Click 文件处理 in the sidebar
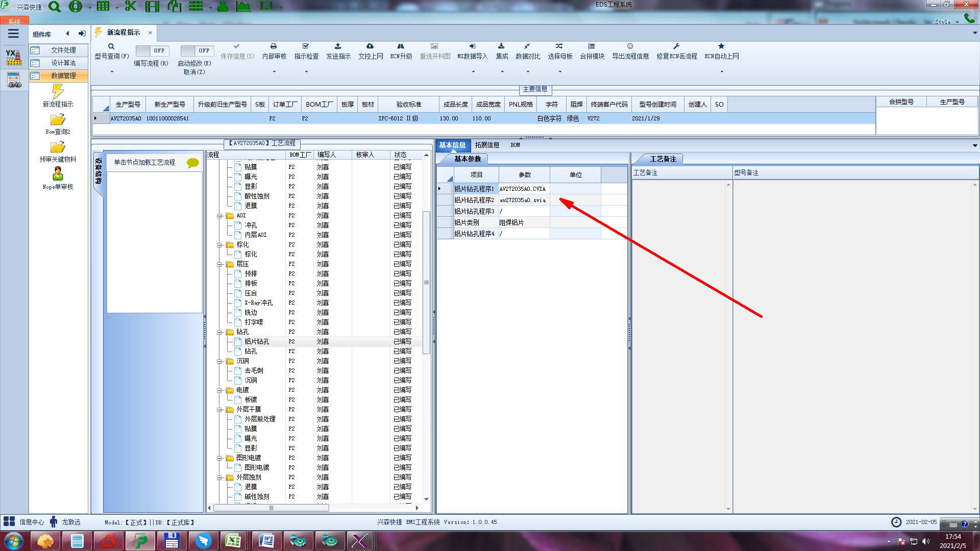Screen dimensions: 980x551 [63, 50]
